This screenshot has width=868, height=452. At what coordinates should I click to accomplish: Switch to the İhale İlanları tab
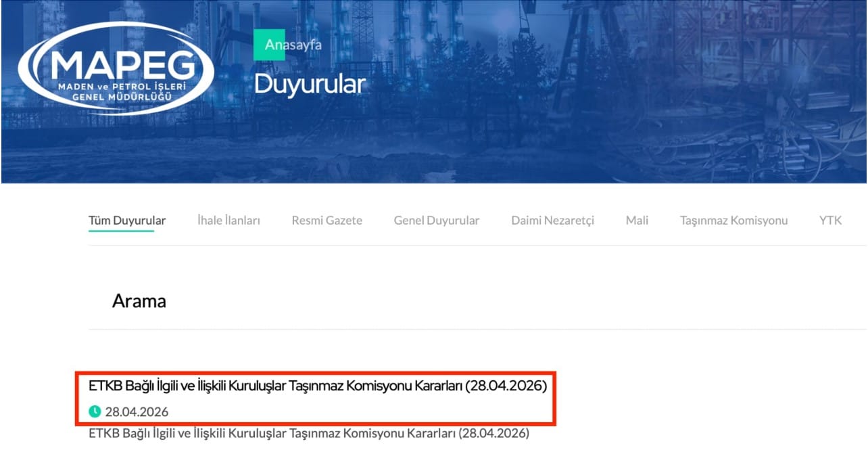pos(229,220)
